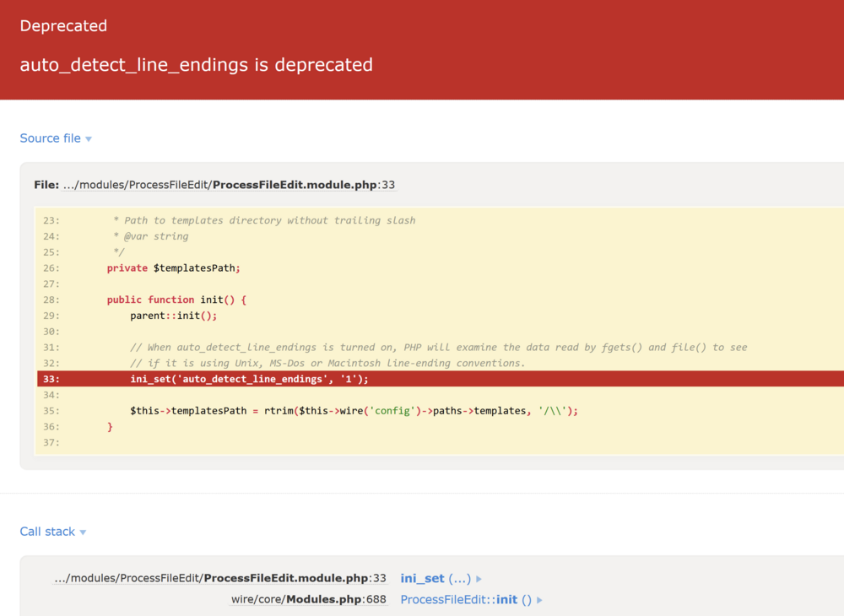Click the Deprecated error type label

click(63, 26)
